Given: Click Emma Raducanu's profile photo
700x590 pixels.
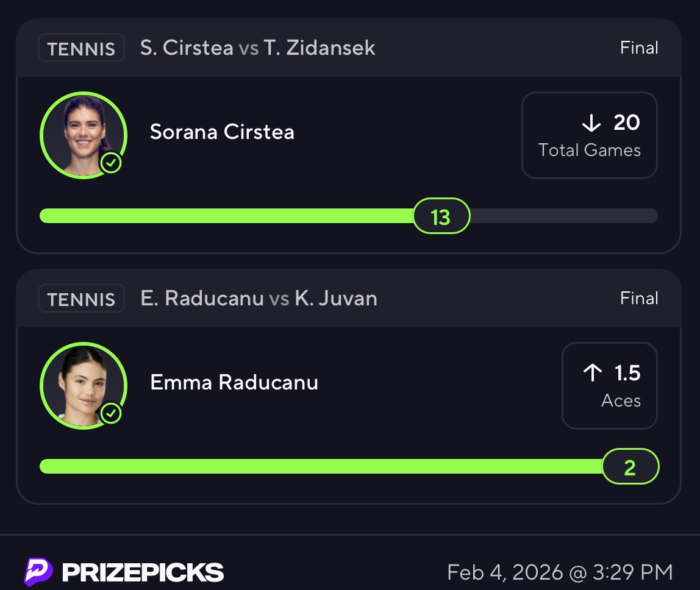Looking at the screenshot, I should click(x=84, y=385).
